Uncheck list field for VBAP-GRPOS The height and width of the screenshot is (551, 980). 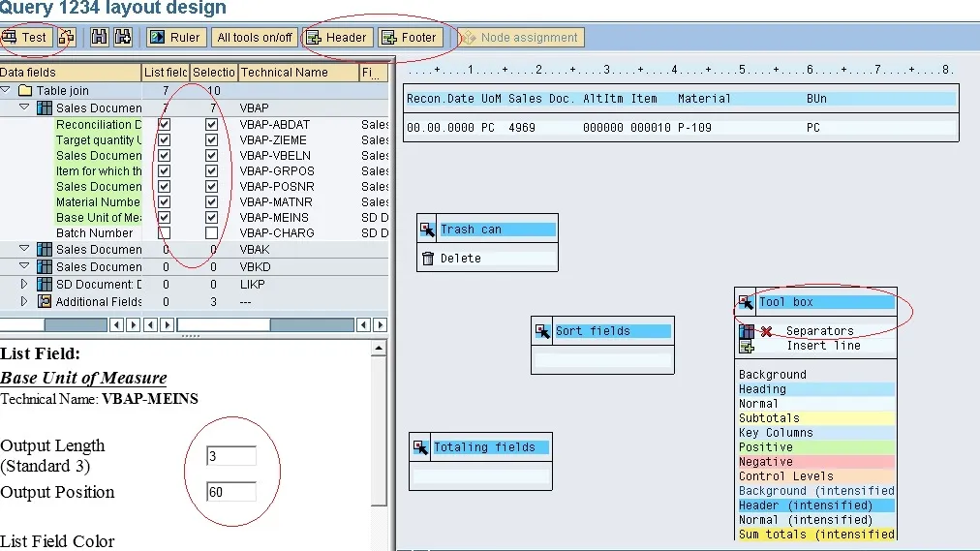pos(165,170)
